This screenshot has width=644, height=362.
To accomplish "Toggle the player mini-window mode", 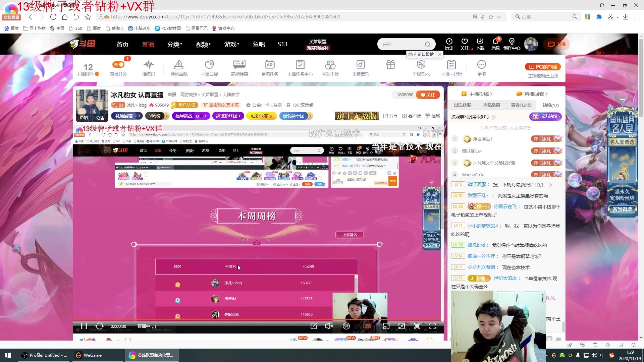I will point(386,326).
